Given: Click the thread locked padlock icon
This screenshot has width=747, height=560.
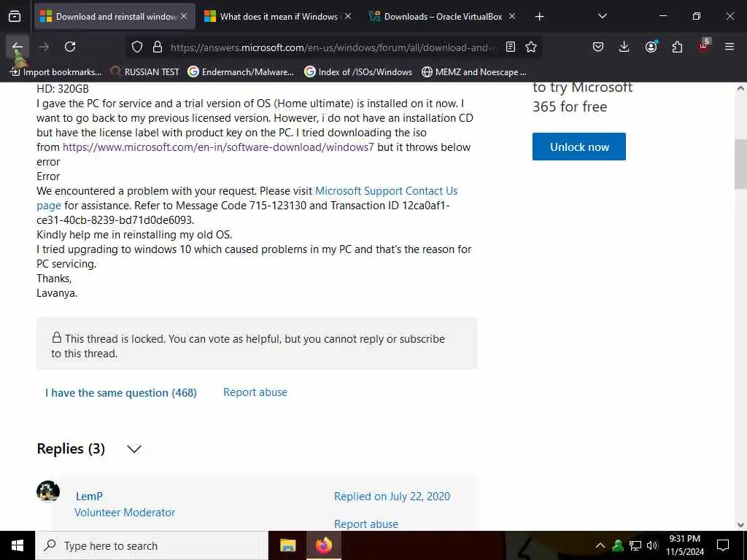Looking at the screenshot, I should tap(57, 338).
